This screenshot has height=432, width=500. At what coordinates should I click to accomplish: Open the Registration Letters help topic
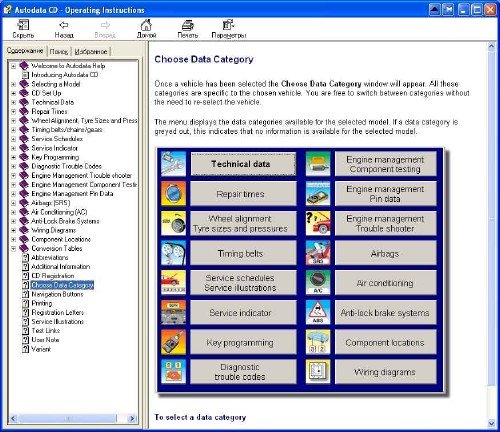pyautogui.click(x=57, y=313)
